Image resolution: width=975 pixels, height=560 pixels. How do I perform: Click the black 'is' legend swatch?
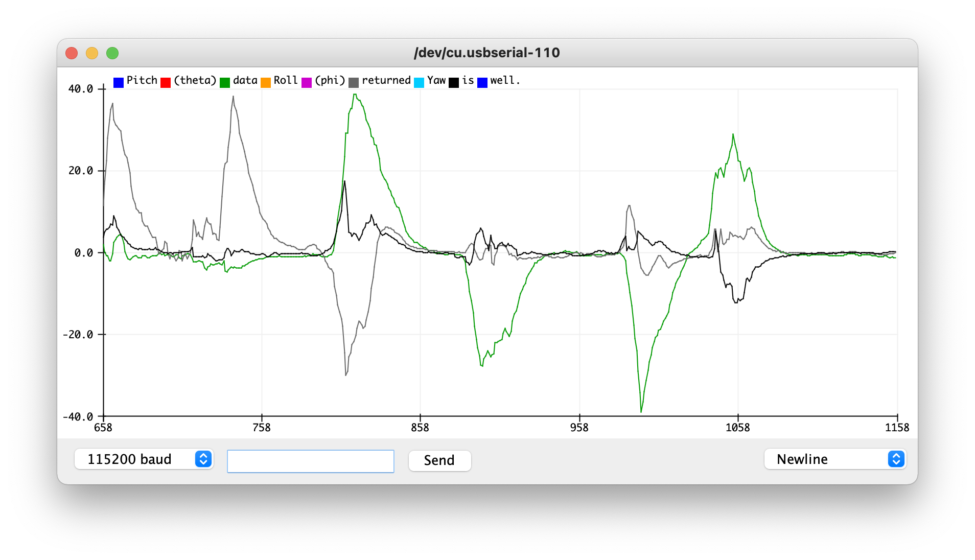pyautogui.click(x=454, y=83)
